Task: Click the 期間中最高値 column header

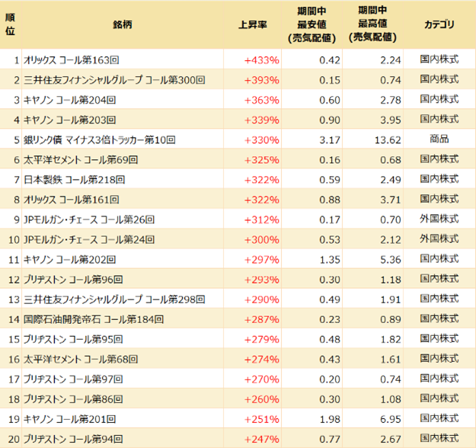Action: pos(372,24)
